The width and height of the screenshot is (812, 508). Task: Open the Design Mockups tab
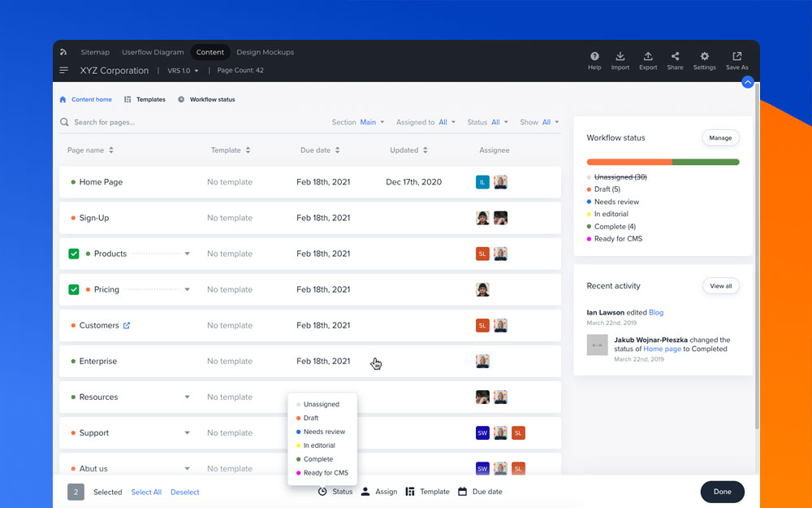coord(265,52)
